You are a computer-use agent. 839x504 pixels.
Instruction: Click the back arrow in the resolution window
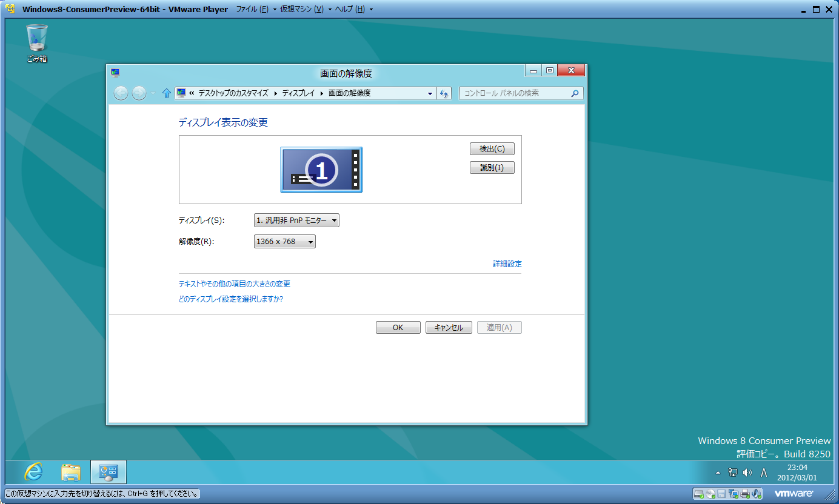121,93
